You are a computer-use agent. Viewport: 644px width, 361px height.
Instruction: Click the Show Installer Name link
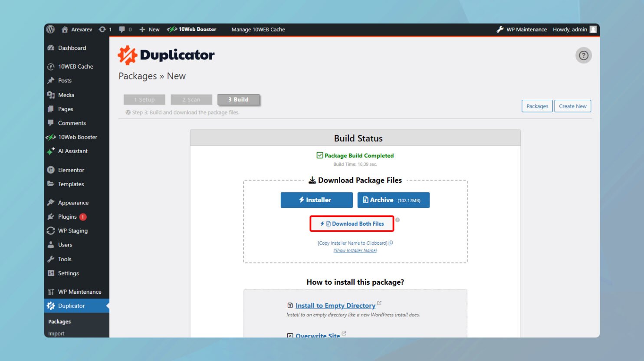click(355, 251)
